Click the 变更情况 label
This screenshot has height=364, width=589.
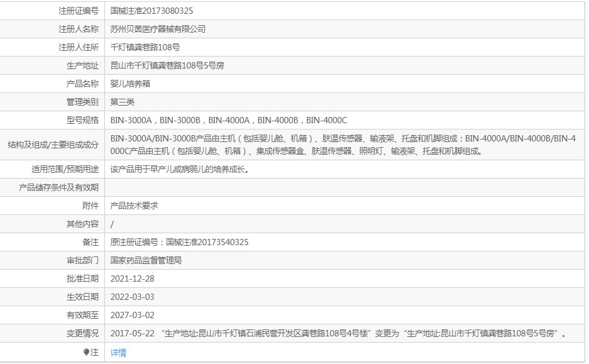point(82,333)
